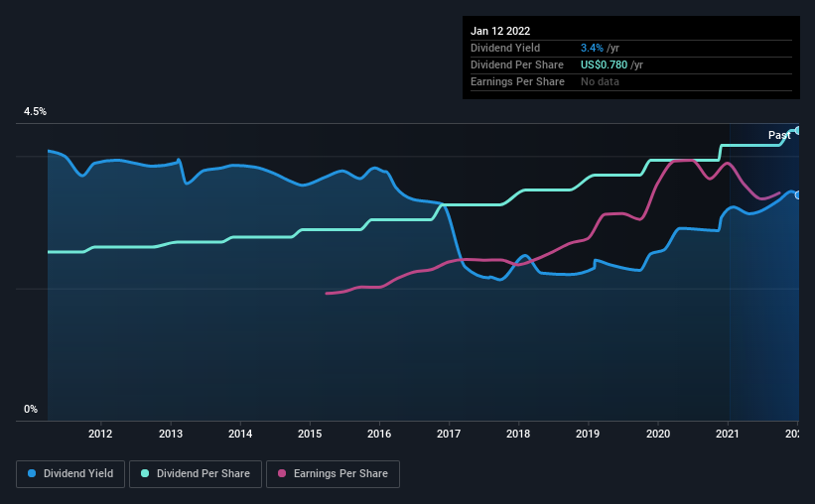Select the 2021 axis label
Viewport: 815px width, 504px height.
pyautogui.click(x=728, y=434)
